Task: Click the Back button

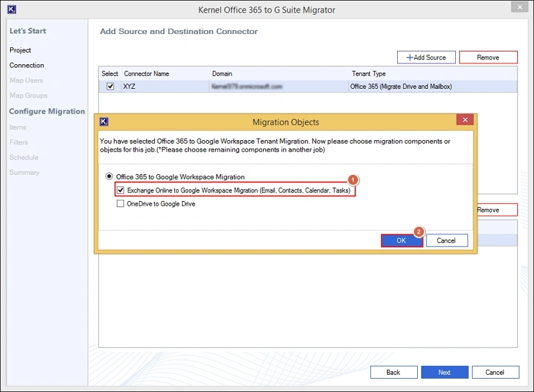Action: point(393,372)
